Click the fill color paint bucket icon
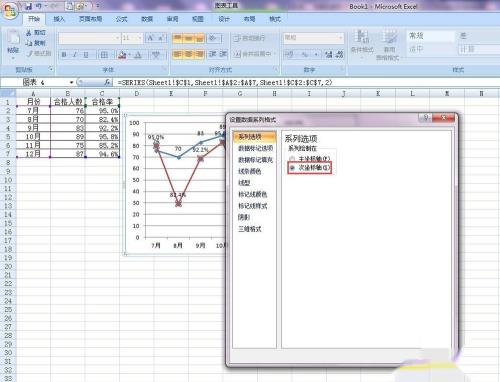This screenshot has height=382, width=500. [122, 55]
